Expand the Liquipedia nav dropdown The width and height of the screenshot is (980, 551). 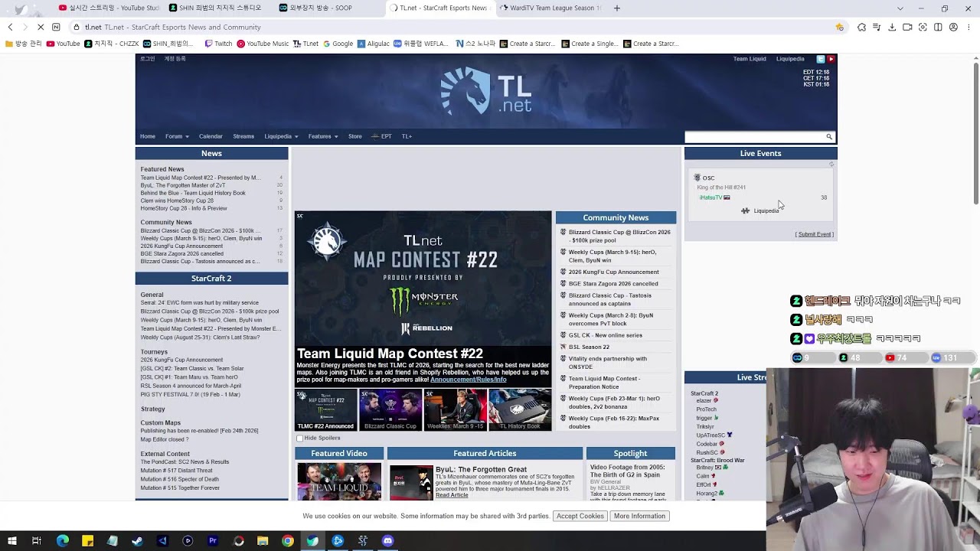click(281, 136)
